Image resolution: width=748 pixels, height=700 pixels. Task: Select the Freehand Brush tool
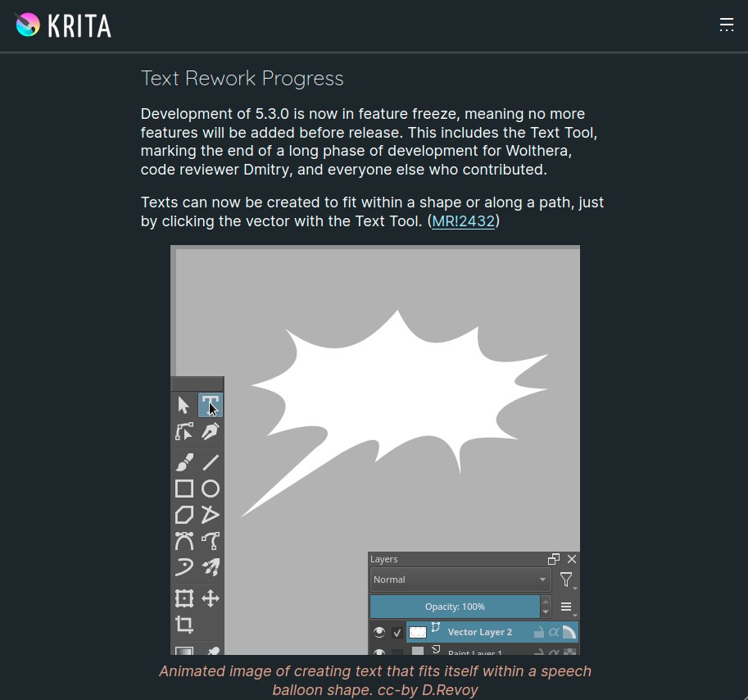[184, 462]
